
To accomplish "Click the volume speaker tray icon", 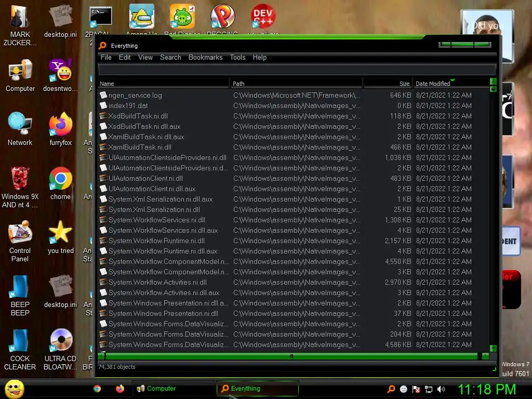I will pyautogui.click(x=441, y=389).
